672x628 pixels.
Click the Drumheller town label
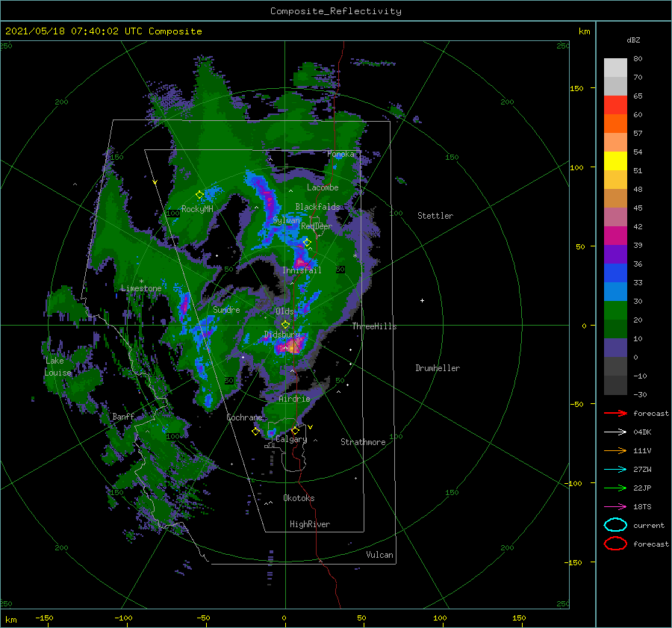pyautogui.click(x=438, y=368)
